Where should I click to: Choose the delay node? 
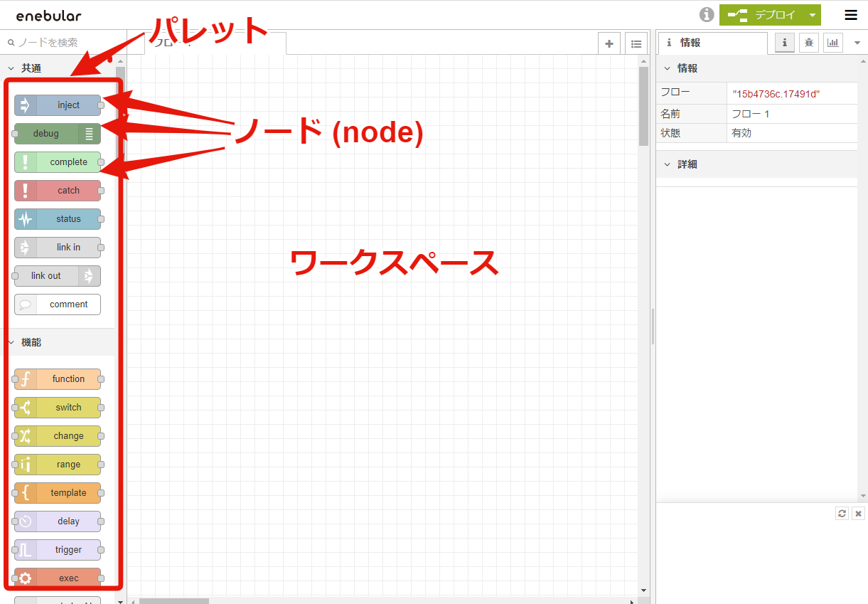(58, 521)
